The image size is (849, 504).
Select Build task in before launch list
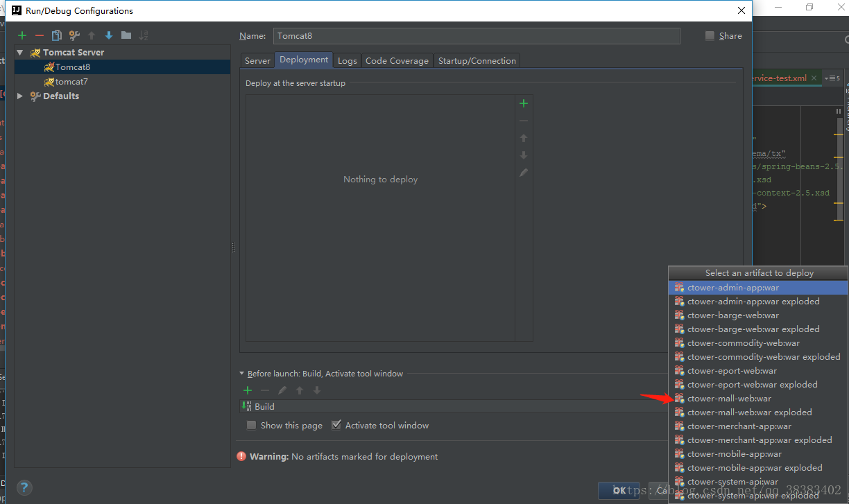tap(454, 406)
